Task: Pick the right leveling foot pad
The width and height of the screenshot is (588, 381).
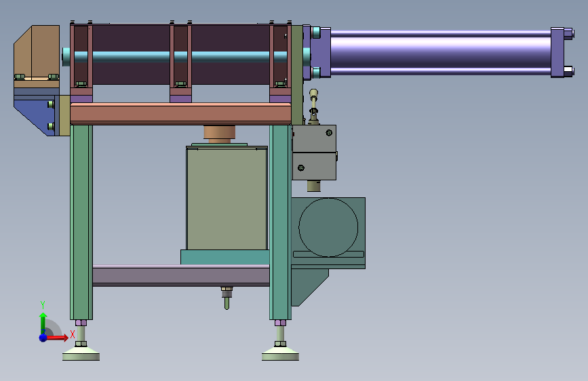Action: [x=280, y=353]
